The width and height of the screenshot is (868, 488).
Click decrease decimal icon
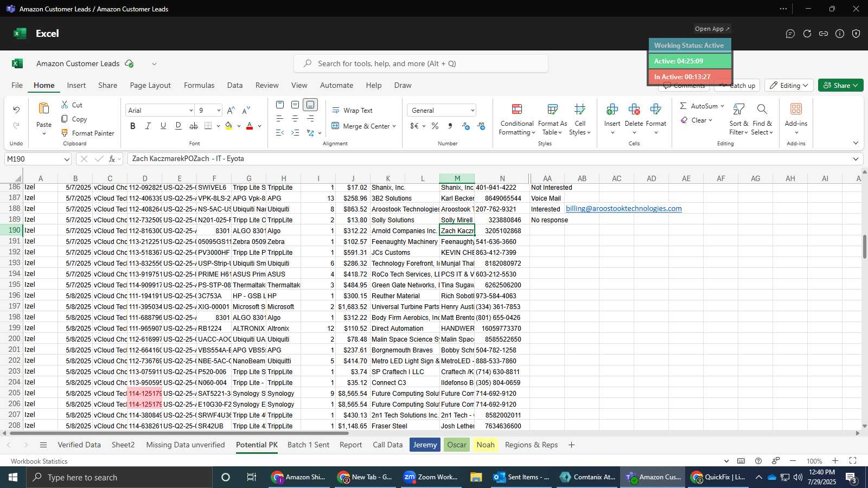(481, 126)
